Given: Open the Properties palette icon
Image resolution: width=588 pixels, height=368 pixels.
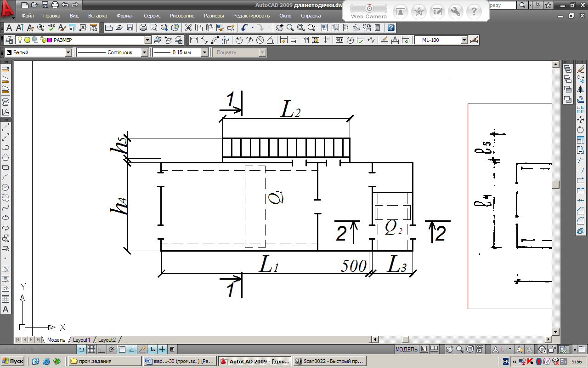Looking at the screenshot, I should pyautogui.click(x=325, y=28).
